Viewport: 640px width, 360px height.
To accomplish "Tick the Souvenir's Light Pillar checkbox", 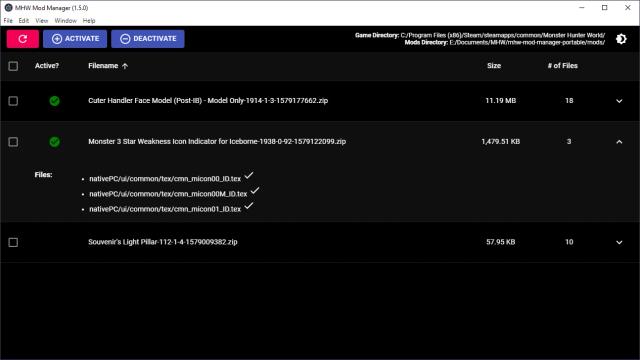I will pyautogui.click(x=13, y=242).
